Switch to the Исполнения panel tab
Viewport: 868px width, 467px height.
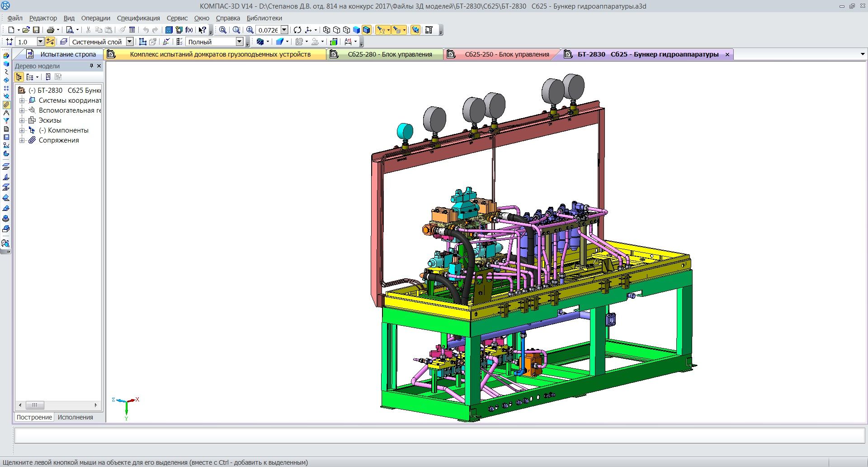pyautogui.click(x=75, y=417)
